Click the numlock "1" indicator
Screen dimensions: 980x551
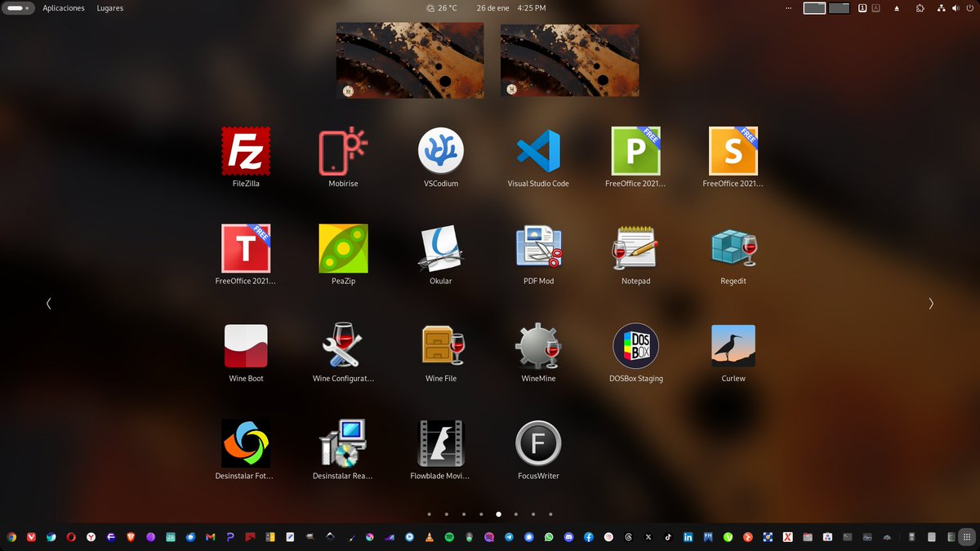[x=862, y=8]
